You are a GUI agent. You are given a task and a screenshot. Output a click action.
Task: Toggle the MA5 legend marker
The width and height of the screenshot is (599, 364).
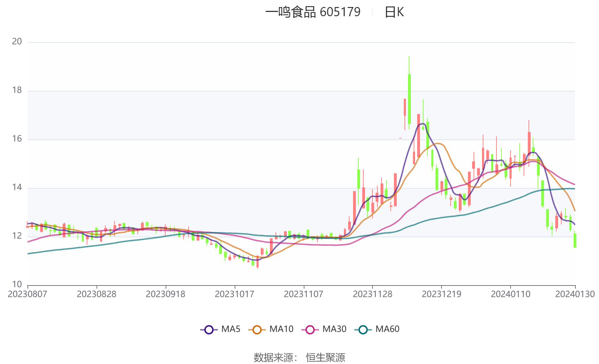click(209, 330)
